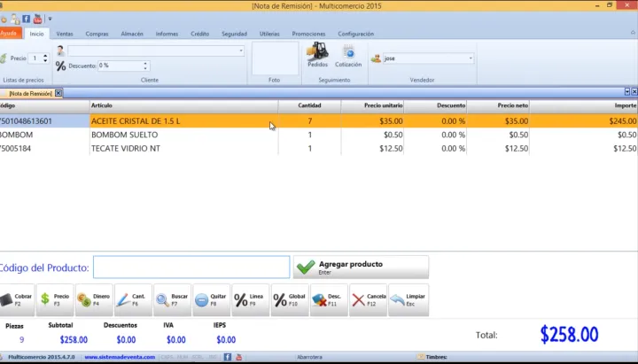
Task: Close the Nota de Remisión document tab
Action: pos(58,93)
